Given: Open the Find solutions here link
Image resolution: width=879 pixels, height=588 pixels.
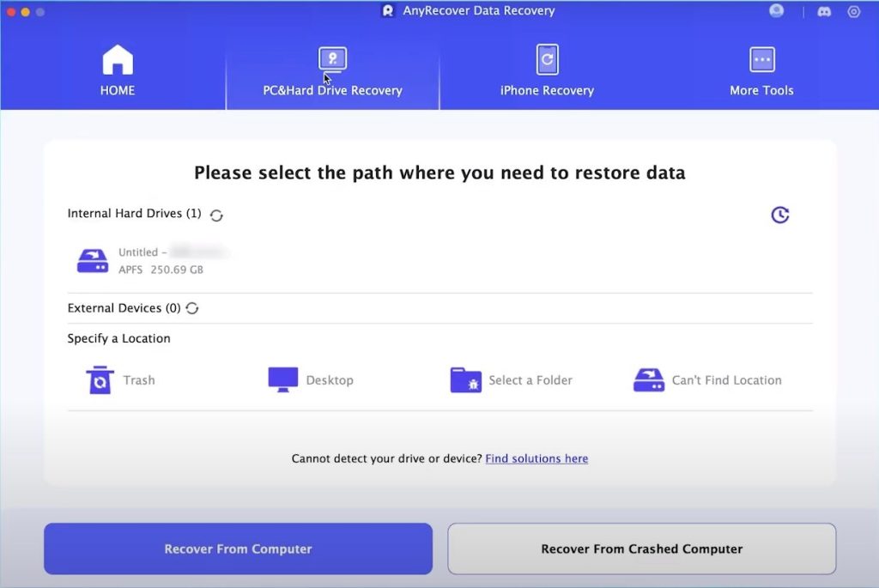Looking at the screenshot, I should (536, 458).
